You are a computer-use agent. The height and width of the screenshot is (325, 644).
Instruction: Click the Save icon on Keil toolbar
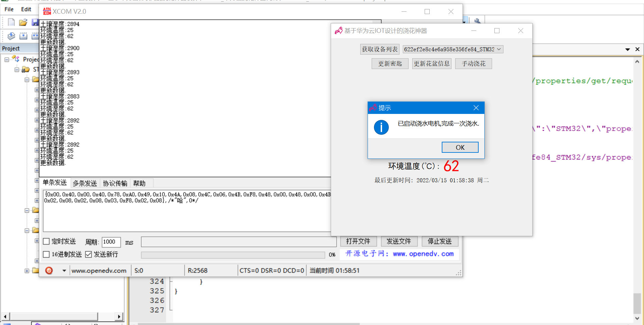click(x=35, y=22)
